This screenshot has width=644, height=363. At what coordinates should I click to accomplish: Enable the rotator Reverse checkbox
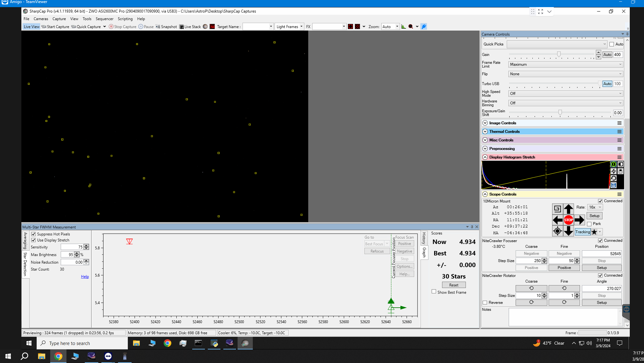tap(485, 303)
